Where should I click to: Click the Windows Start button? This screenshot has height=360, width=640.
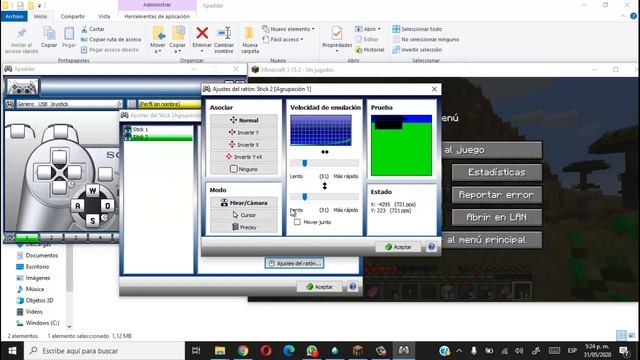pyautogui.click(x=12, y=351)
